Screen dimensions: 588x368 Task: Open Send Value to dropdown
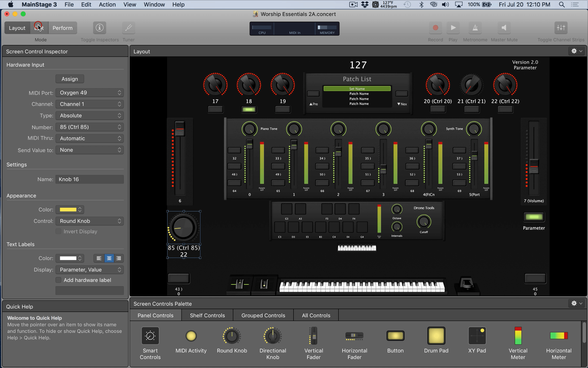coord(89,150)
